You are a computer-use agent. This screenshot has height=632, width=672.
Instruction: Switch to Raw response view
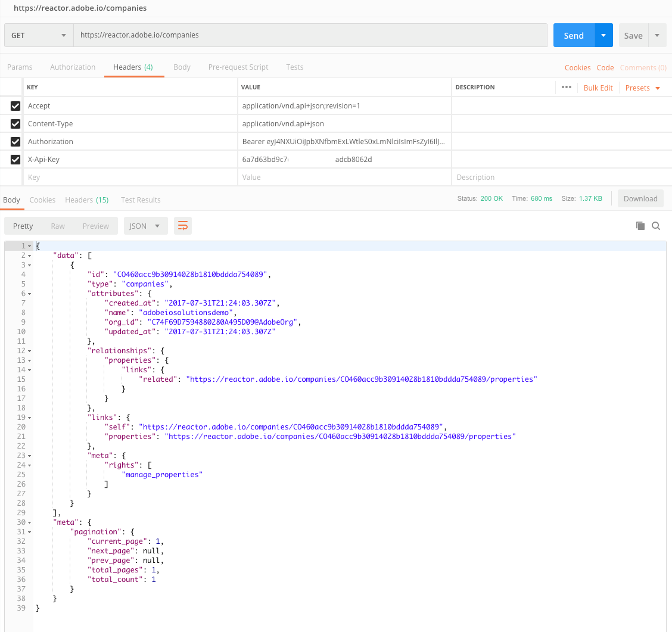point(58,226)
